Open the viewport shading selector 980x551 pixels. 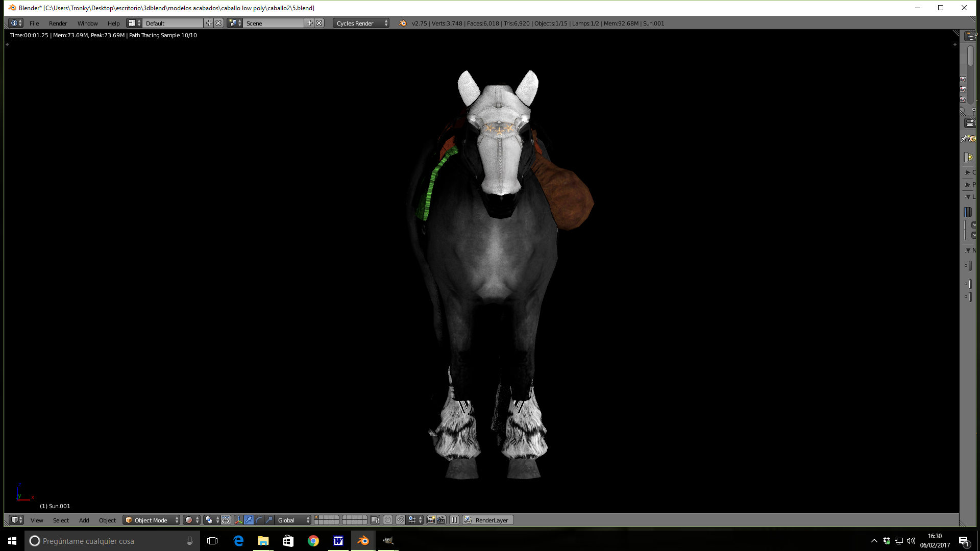coord(192,520)
